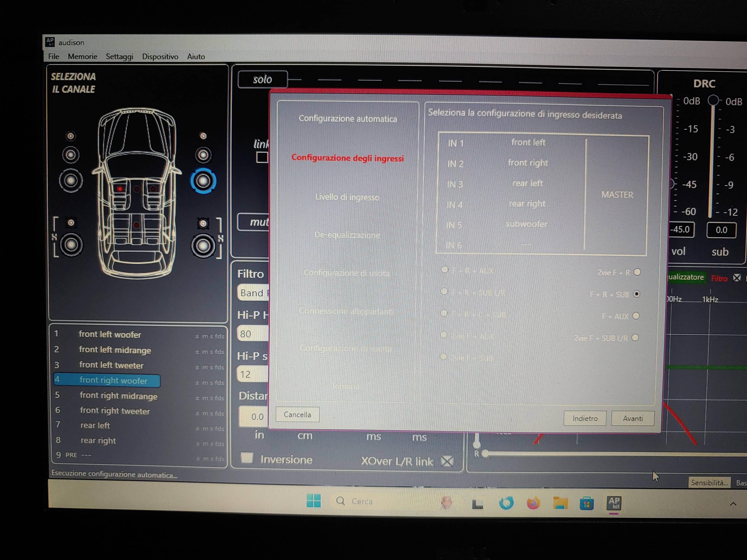
Task: Toggle the XOver L/R link checkbox
Action: coord(447,461)
